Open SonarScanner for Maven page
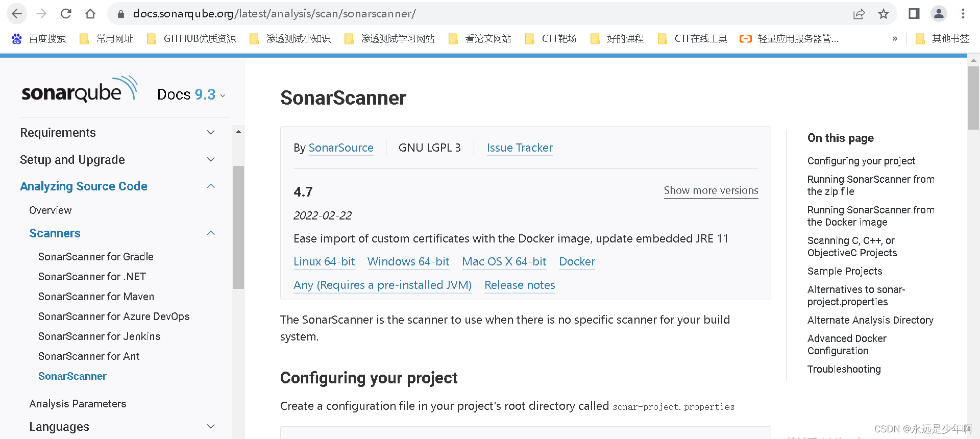980x439 pixels. click(x=96, y=297)
